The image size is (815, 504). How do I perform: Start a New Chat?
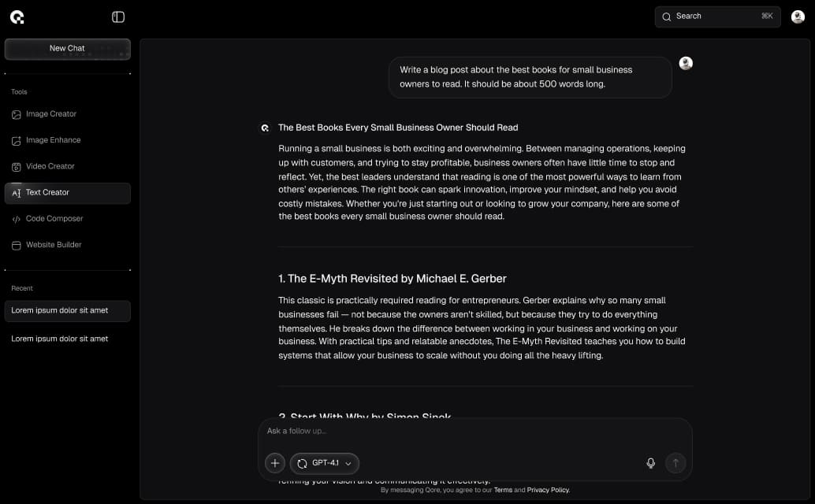pos(67,49)
